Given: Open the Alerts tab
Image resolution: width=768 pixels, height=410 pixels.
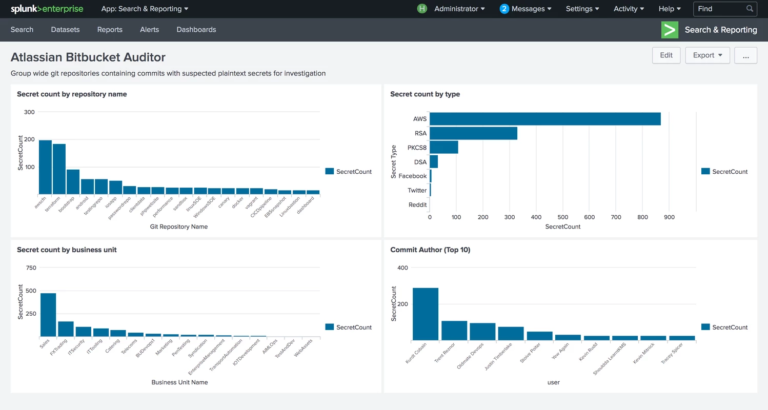Looking at the screenshot, I should point(149,30).
